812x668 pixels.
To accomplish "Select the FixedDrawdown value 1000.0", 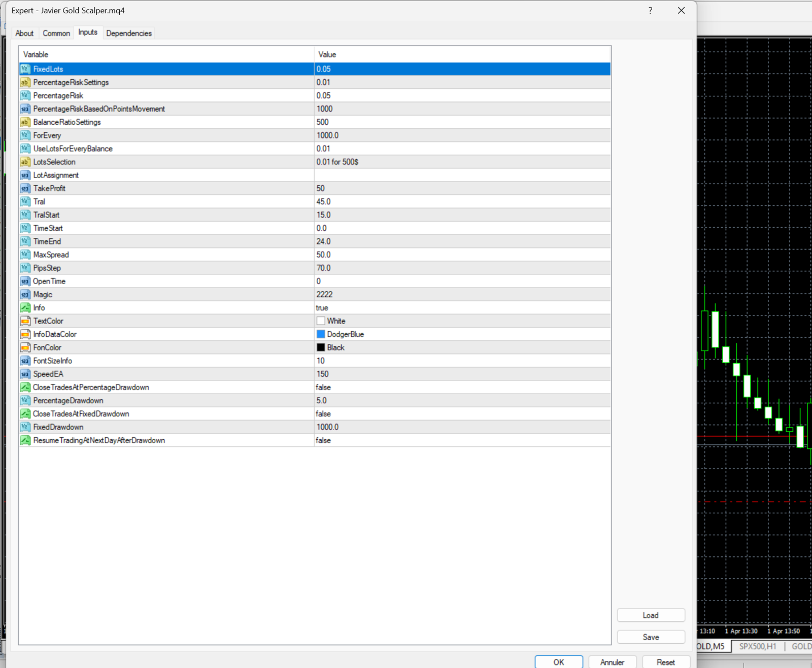I will coord(462,427).
